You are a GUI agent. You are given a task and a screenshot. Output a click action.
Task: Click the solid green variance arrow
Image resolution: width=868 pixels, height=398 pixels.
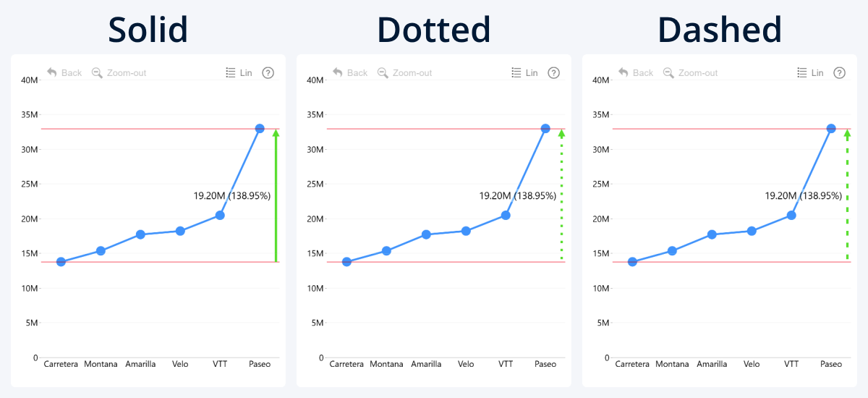click(x=276, y=195)
